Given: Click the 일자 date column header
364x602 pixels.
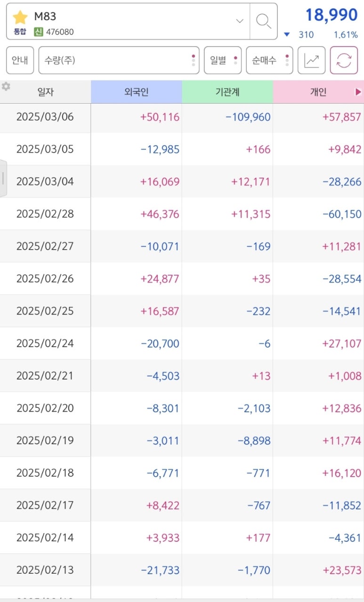Looking at the screenshot, I should 46,92.
